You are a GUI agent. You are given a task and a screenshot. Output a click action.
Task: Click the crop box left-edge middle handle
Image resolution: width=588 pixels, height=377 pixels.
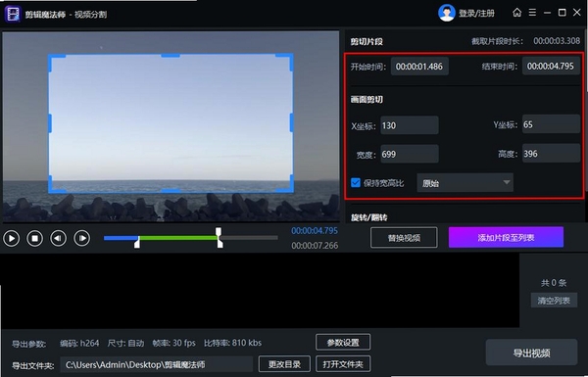[x=50, y=123]
